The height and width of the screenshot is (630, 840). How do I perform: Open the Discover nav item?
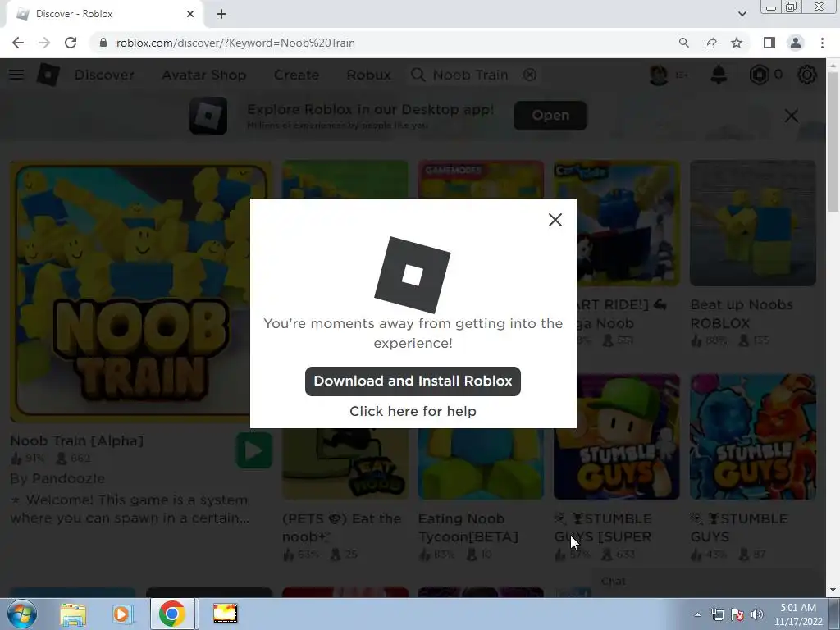(x=104, y=75)
